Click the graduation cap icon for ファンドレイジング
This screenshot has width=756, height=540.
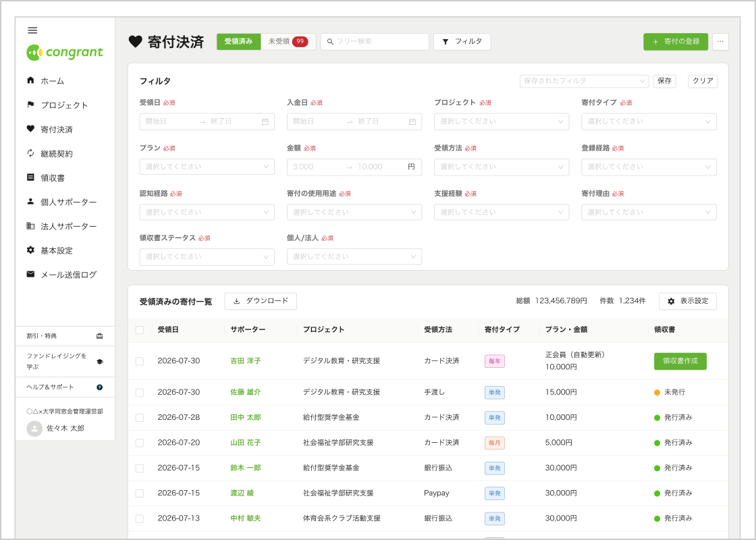pos(100,362)
